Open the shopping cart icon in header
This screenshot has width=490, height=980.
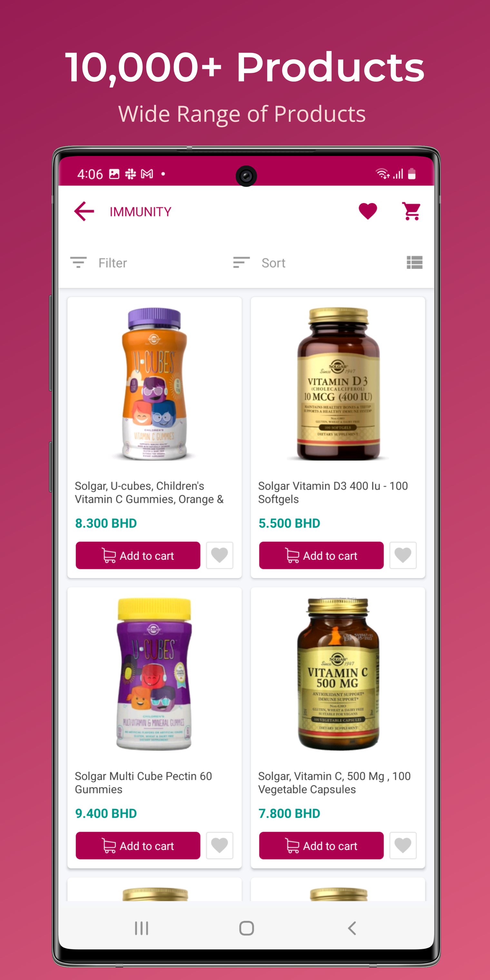pos(411,211)
